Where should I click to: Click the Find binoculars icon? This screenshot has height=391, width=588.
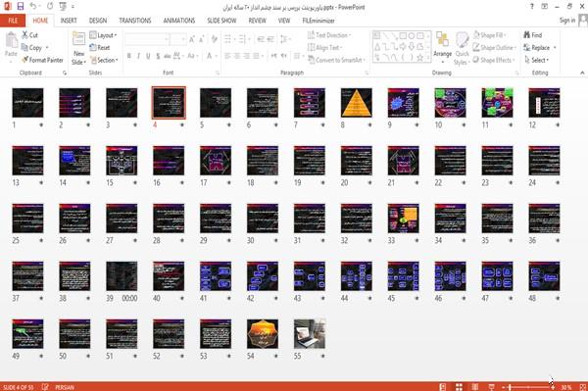click(x=527, y=35)
